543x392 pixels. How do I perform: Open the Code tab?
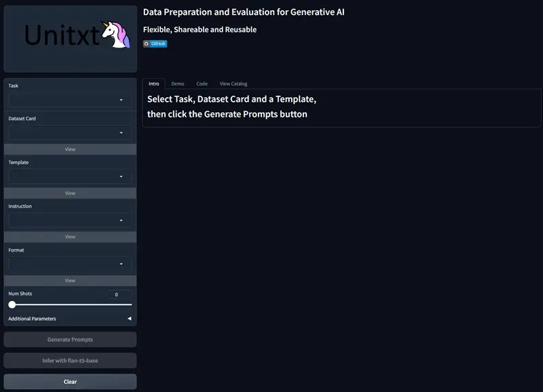pyautogui.click(x=202, y=84)
